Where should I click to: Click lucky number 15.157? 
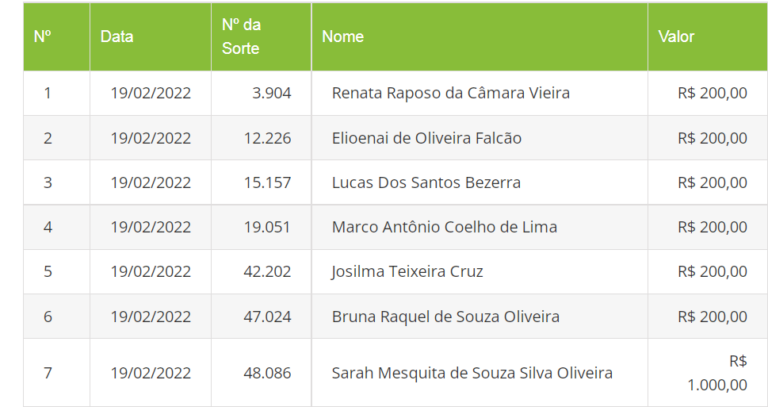[x=268, y=183]
